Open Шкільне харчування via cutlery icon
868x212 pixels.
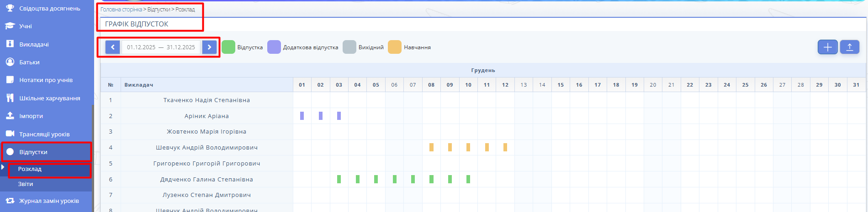tap(10, 98)
